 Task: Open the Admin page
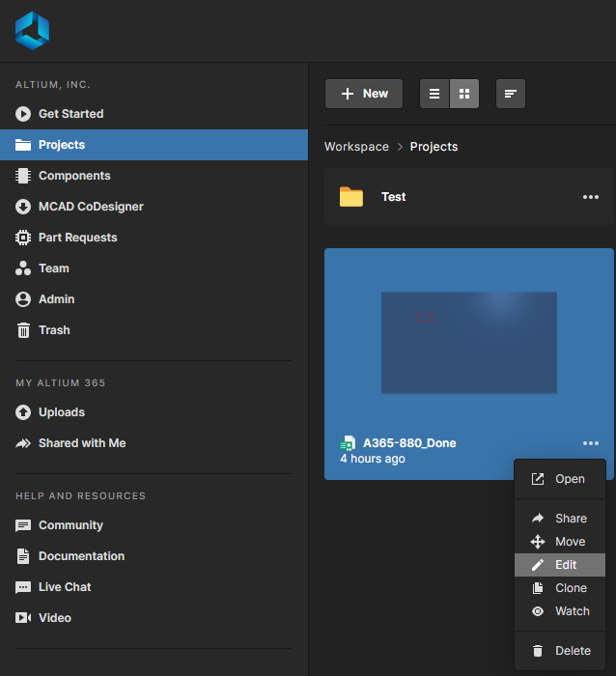154,299
